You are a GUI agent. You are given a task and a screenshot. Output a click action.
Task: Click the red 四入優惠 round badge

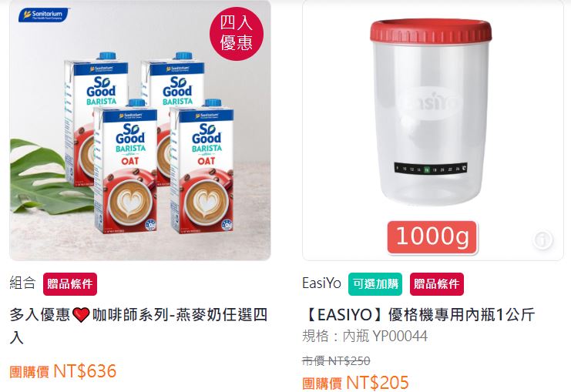(237, 33)
